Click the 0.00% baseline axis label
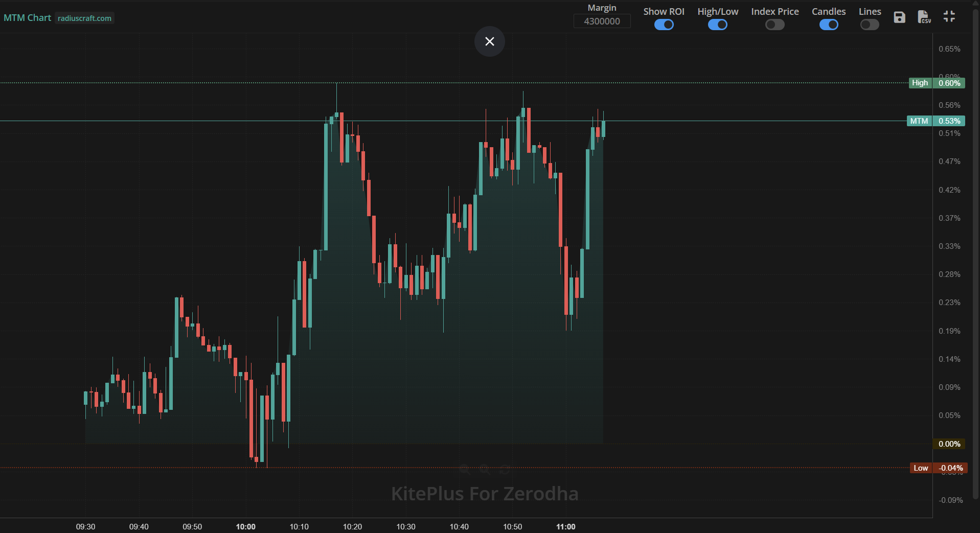This screenshot has width=980, height=533. pos(949,444)
